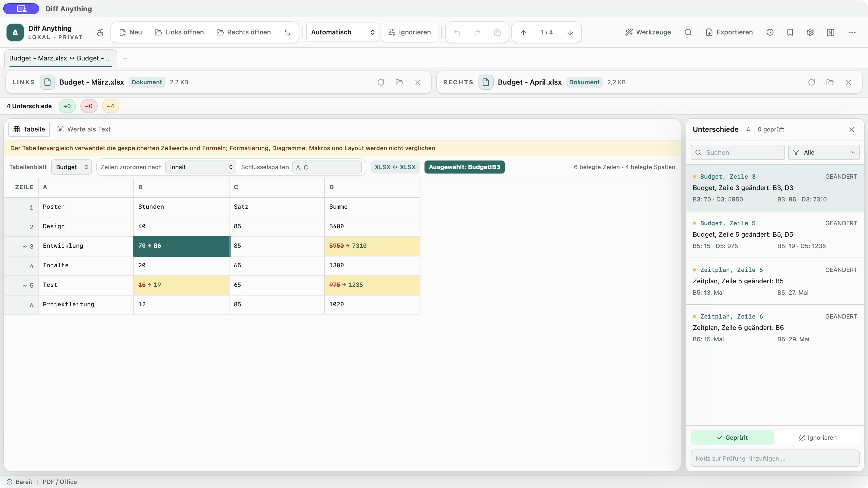Open the history clock icon
Image resolution: width=868 pixels, height=488 pixels.
click(x=770, y=32)
